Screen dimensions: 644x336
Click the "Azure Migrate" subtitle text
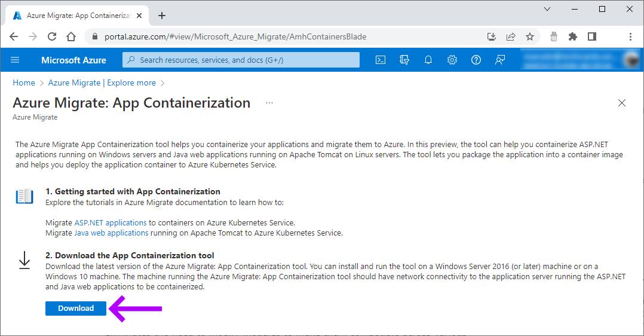[35, 117]
